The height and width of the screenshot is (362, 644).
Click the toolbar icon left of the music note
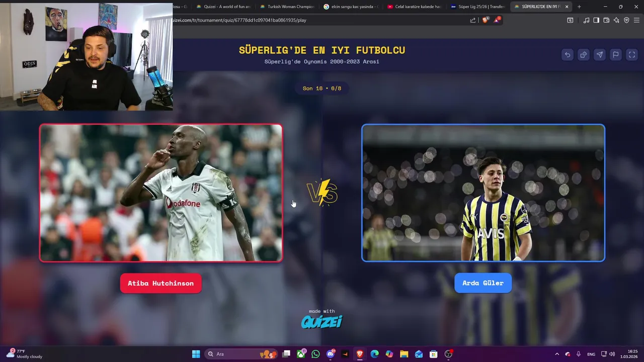(570, 20)
